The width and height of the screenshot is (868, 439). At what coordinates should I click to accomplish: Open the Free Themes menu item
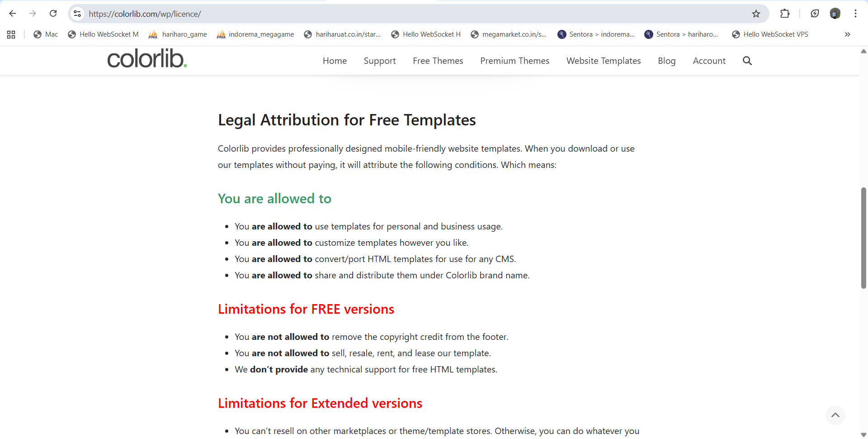(x=438, y=61)
